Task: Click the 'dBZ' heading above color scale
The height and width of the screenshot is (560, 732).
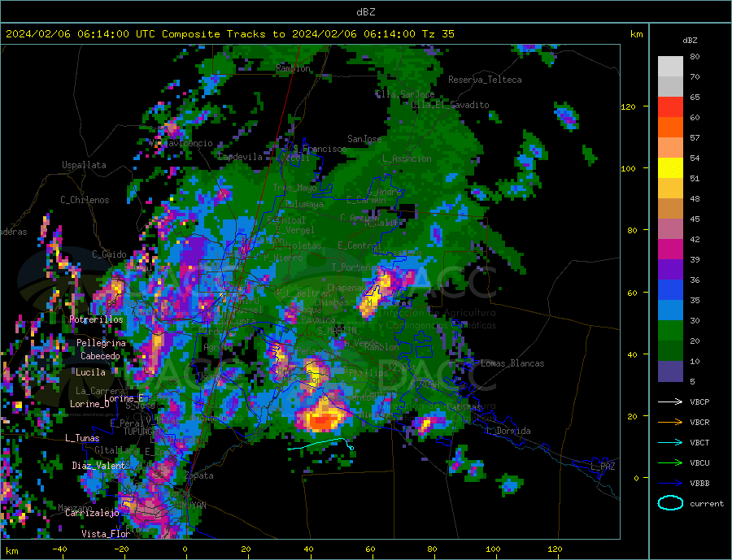Action: point(690,41)
